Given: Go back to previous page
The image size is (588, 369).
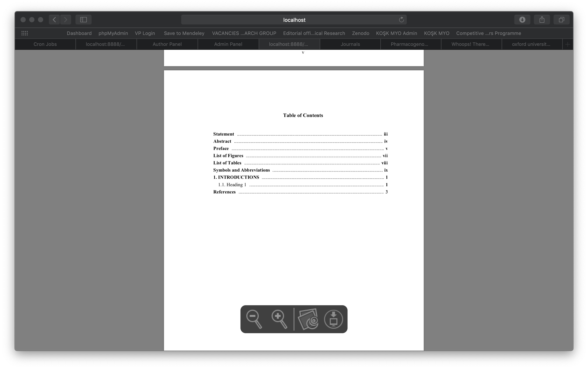Looking at the screenshot, I should tap(54, 19).
